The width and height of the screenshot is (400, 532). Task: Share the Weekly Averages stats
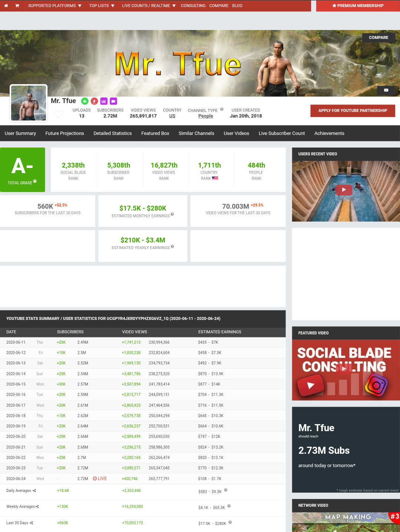(x=37, y=506)
